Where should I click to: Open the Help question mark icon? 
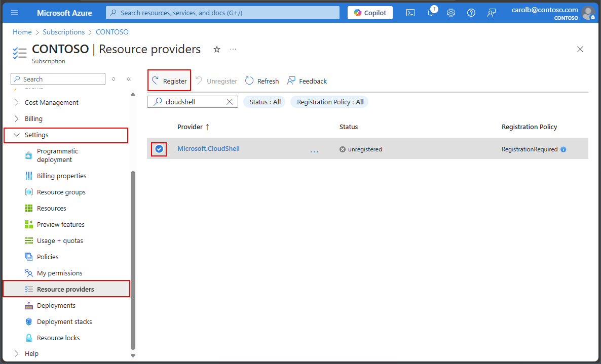point(471,13)
